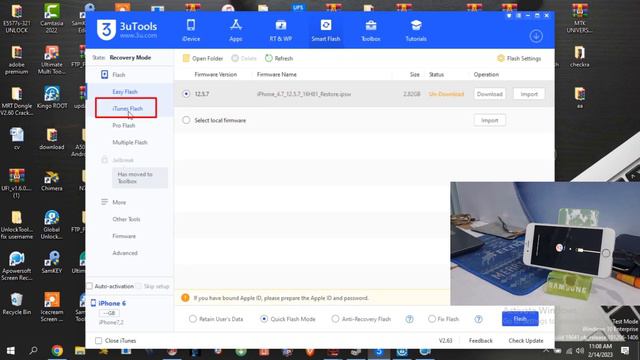Open SamKEY desktop shortcut
640x360 pixels.
coord(52,262)
